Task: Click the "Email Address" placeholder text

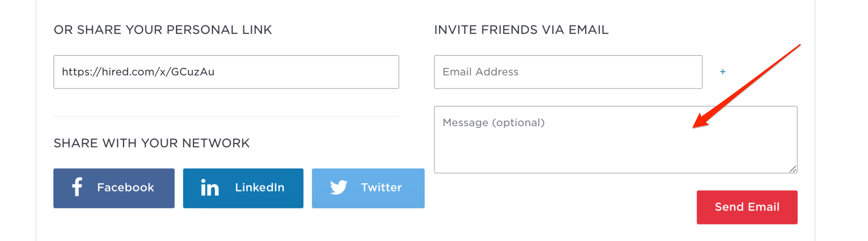Action: click(x=480, y=72)
